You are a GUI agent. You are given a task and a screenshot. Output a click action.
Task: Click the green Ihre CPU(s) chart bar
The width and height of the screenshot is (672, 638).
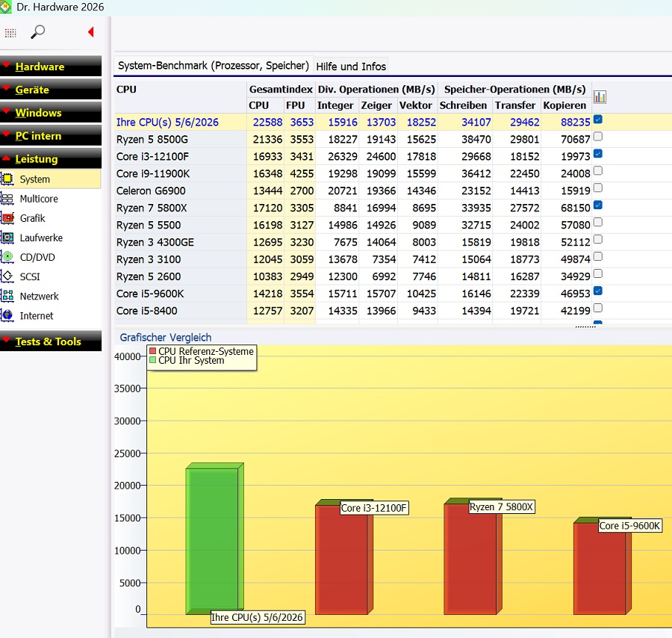[214, 539]
